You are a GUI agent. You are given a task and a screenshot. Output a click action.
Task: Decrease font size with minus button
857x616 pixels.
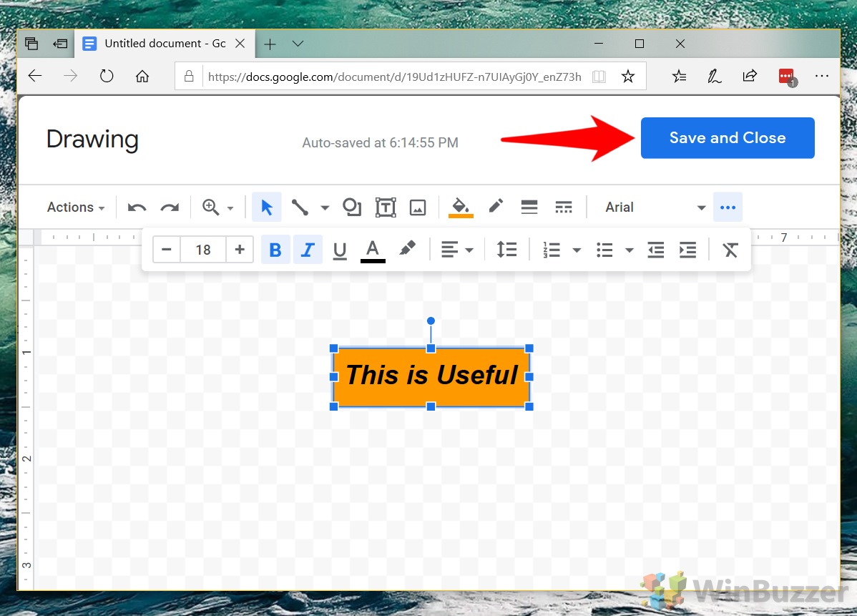[167, 250]
